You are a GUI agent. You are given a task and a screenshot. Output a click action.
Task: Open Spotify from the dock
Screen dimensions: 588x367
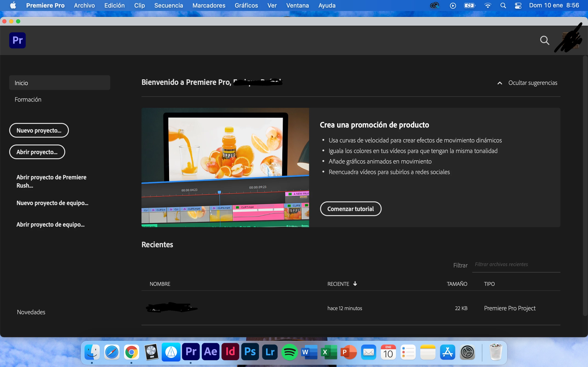tap(289, 352)
